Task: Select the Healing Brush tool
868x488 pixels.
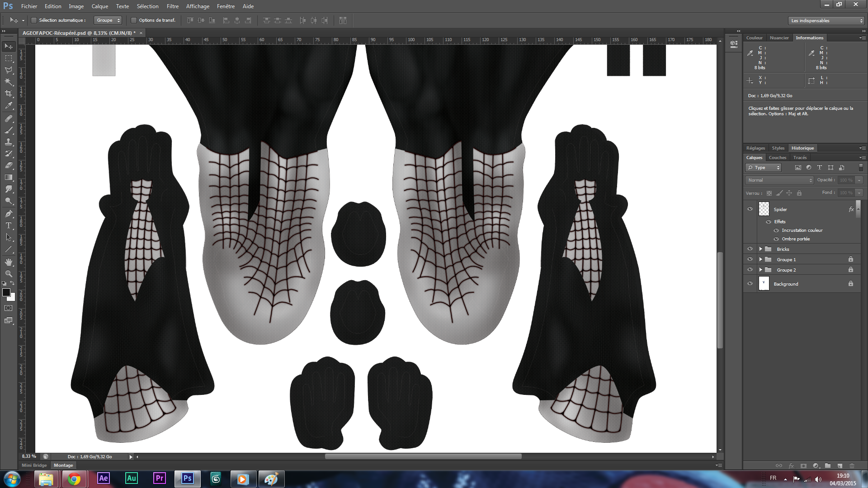Action: click(9, 118)
